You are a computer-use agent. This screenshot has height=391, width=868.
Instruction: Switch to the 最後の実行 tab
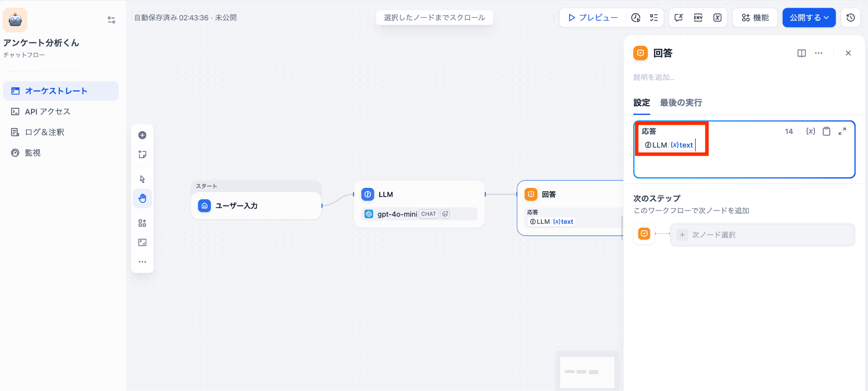coord(681,103)
